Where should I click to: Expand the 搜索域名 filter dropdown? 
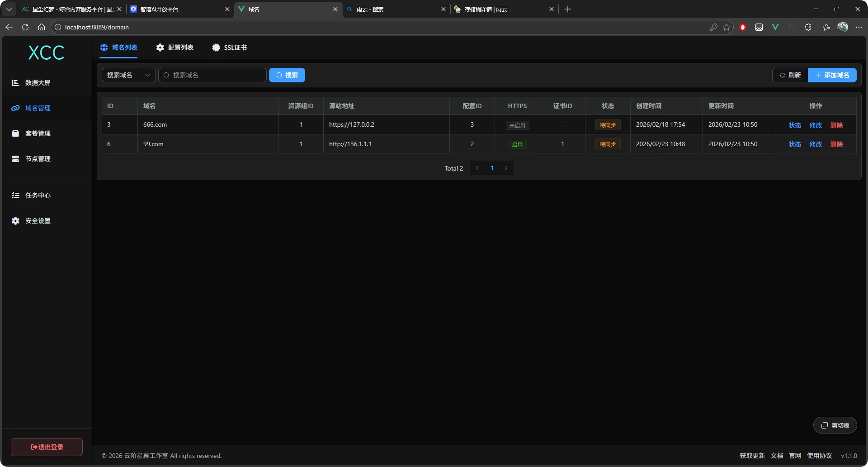(x=128, y=75)
